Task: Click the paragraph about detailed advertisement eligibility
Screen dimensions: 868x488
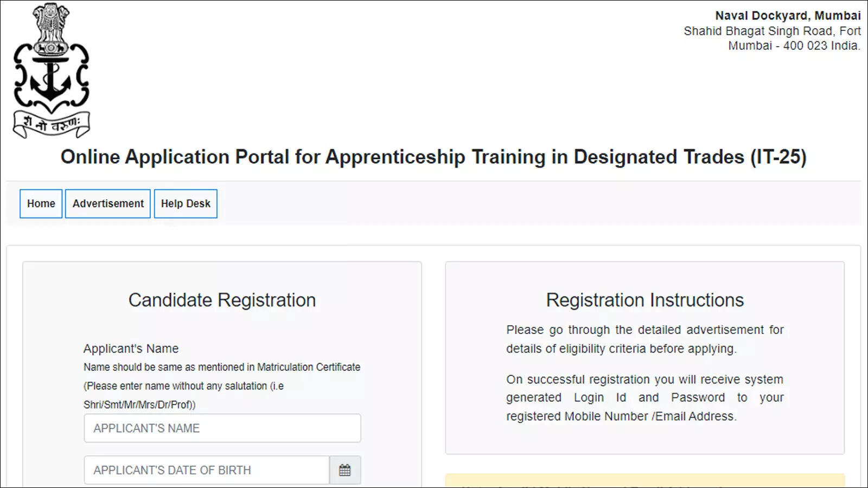Action: click(645, 339)
